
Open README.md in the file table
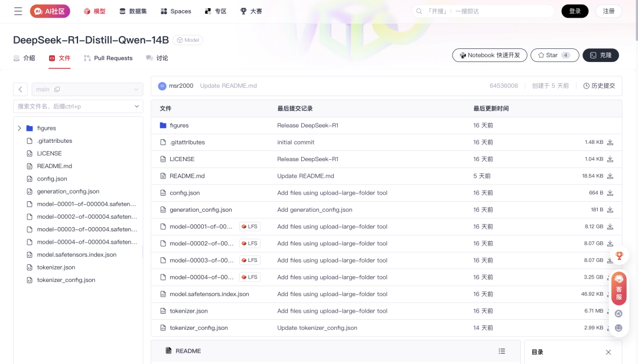(x=187, y=176)
